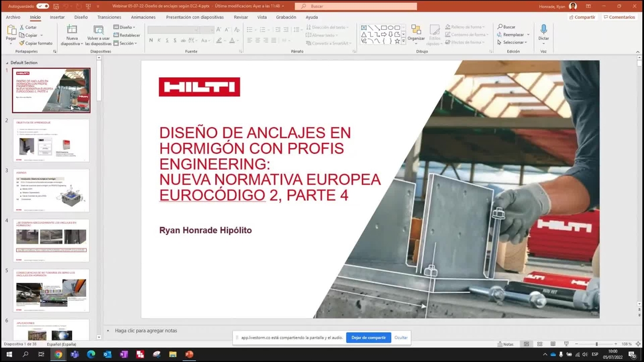644x362 pixels.
Task: Open the Archivo menu
Action: (x=13, y=17)
